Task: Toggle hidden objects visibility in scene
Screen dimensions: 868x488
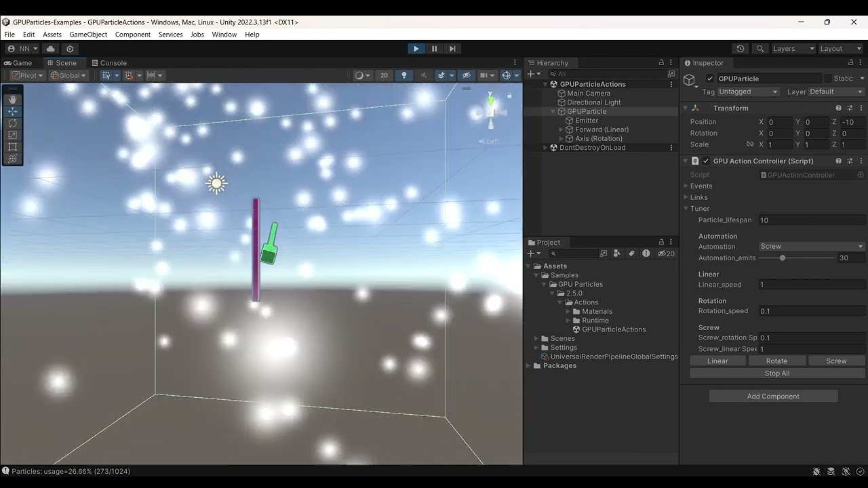Action: coord(465,75)
